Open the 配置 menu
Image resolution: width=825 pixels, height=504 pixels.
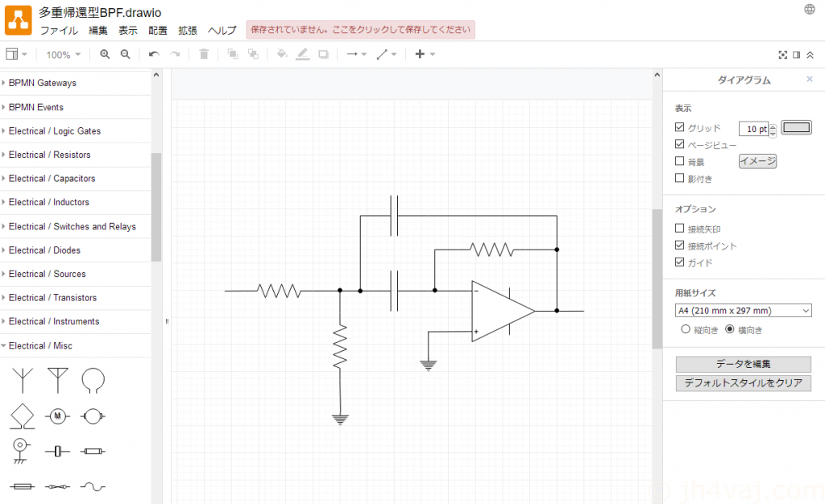click(158, 31)
